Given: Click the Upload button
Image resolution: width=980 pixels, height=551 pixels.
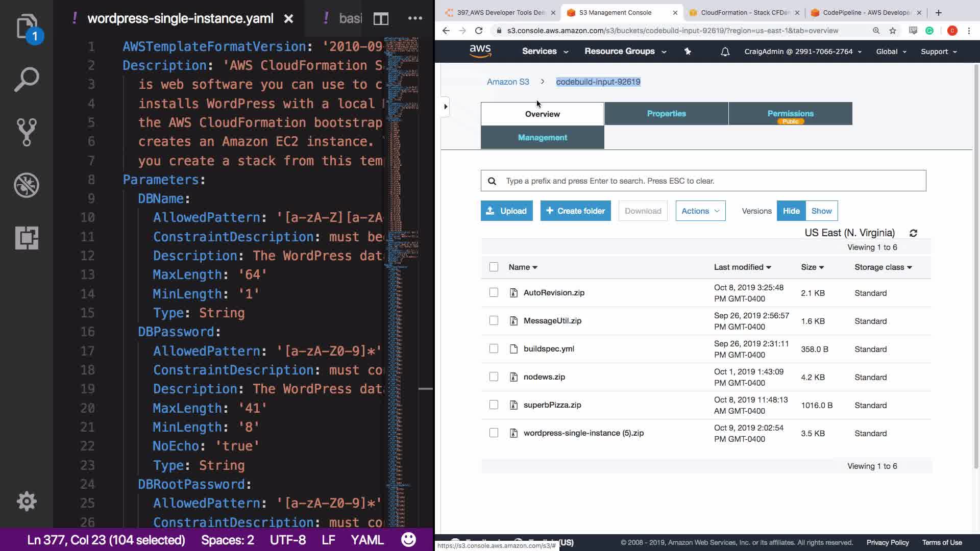Looking at the screenshot, I should (506, 211).
